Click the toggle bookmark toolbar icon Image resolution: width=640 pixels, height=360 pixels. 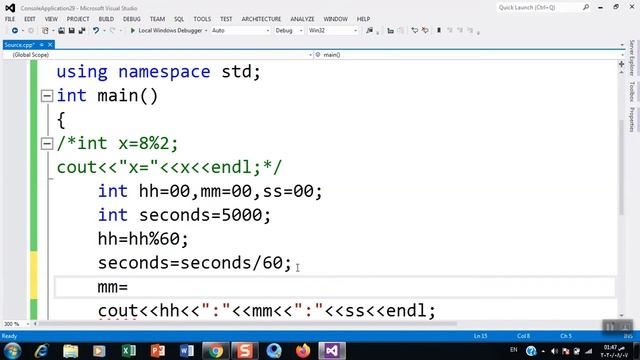pos(439,31)
